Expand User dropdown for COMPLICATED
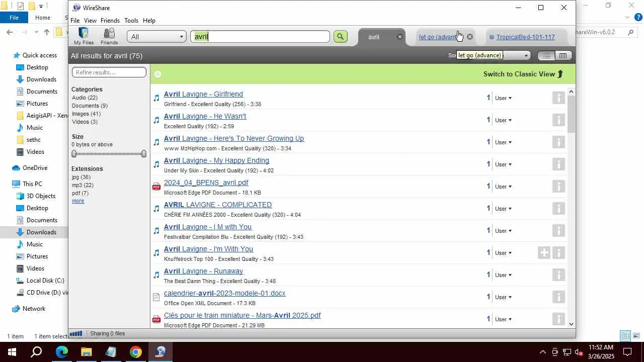Viewport: 644px width, 362px height. [503, 209]
